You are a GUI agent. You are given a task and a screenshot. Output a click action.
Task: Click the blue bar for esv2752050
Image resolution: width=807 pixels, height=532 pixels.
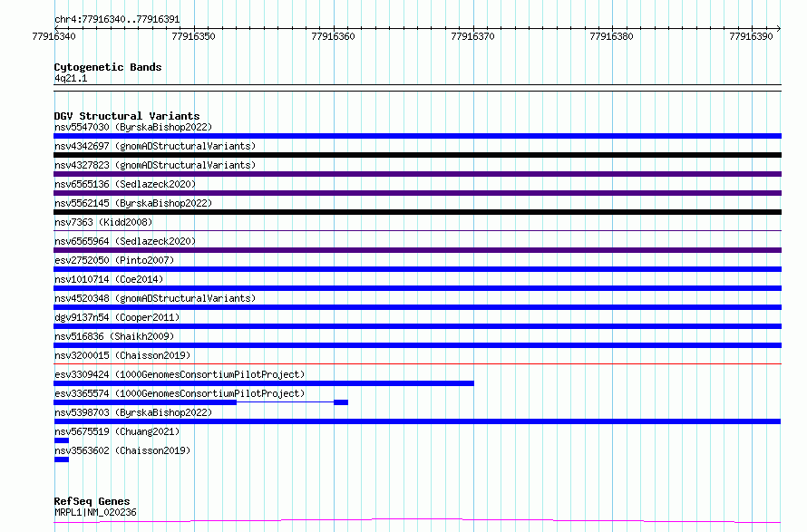click(417, 269)
